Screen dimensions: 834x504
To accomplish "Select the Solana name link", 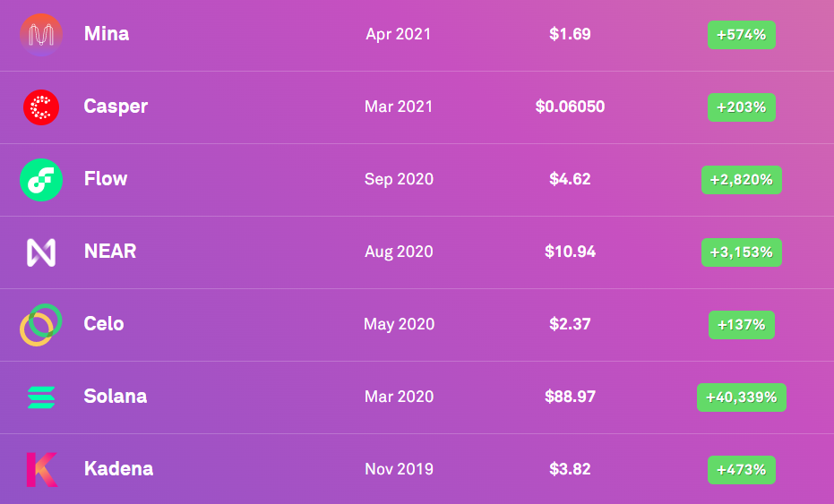I will 116,397.
